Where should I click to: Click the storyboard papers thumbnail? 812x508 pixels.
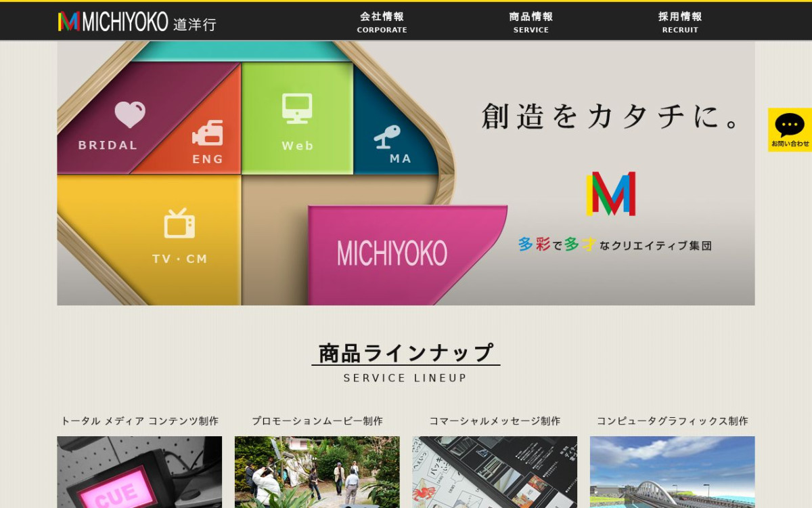(495, 472)
